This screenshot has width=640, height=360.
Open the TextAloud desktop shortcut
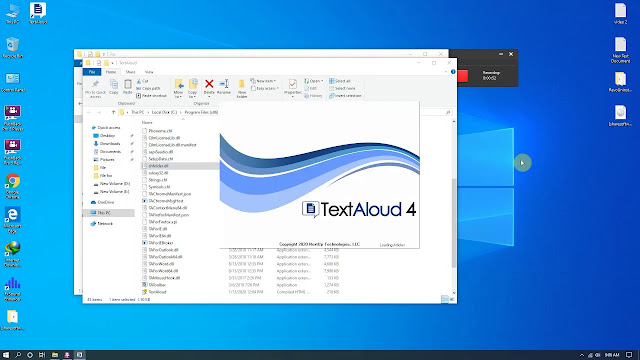coord(38,13)
